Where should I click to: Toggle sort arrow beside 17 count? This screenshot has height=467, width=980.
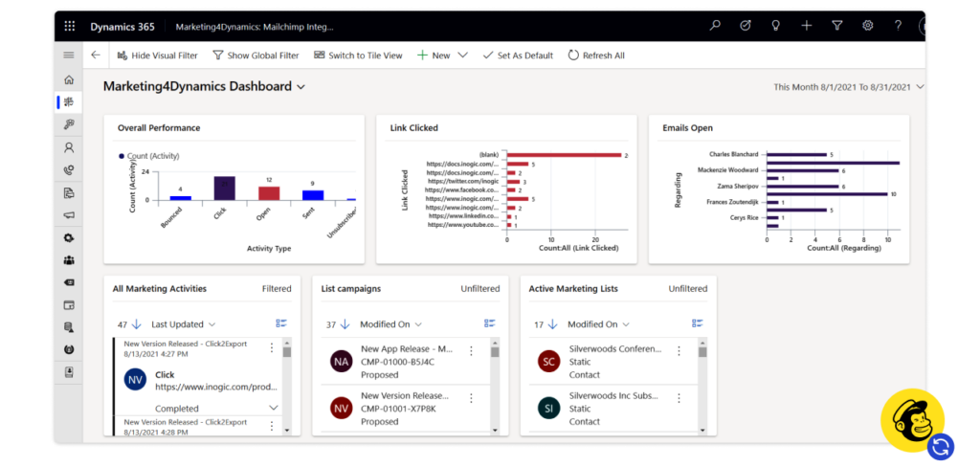(552, 323)
